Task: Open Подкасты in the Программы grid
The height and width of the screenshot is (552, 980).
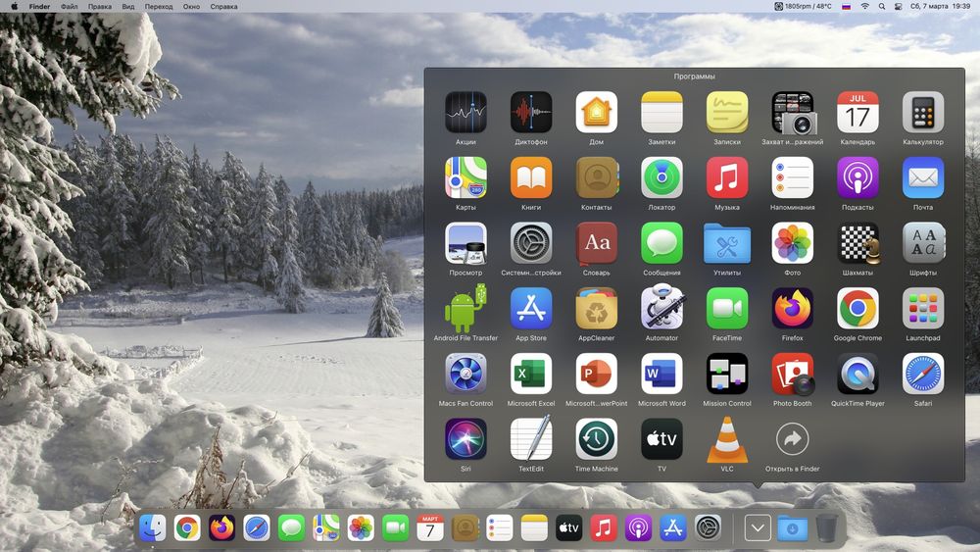Action: (857, 177)
